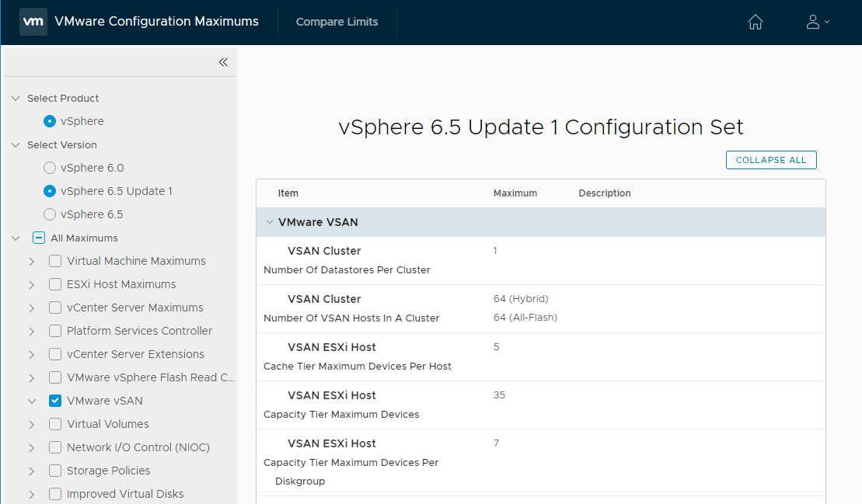This screenshot has width=862, height=504.
Task: Open the Compare Limits tab
Action: (x=337, y=22)
